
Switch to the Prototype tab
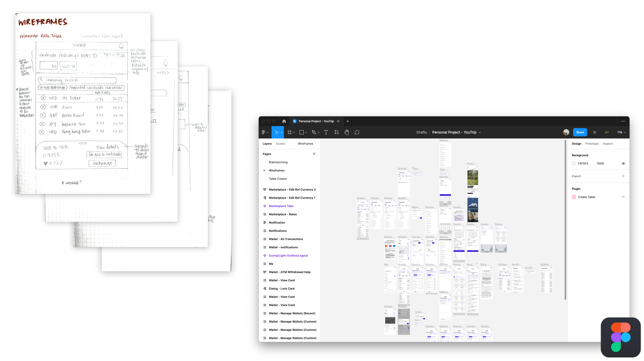point(592,144)
